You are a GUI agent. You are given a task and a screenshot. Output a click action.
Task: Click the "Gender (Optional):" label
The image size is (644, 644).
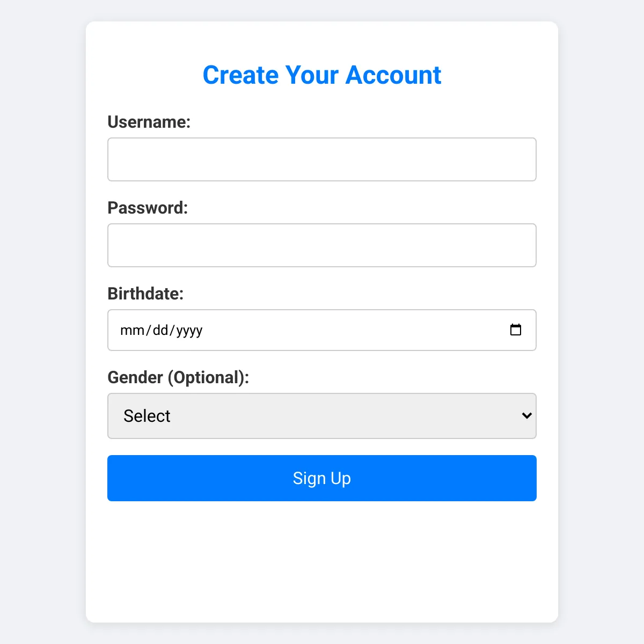pos(178,377)
